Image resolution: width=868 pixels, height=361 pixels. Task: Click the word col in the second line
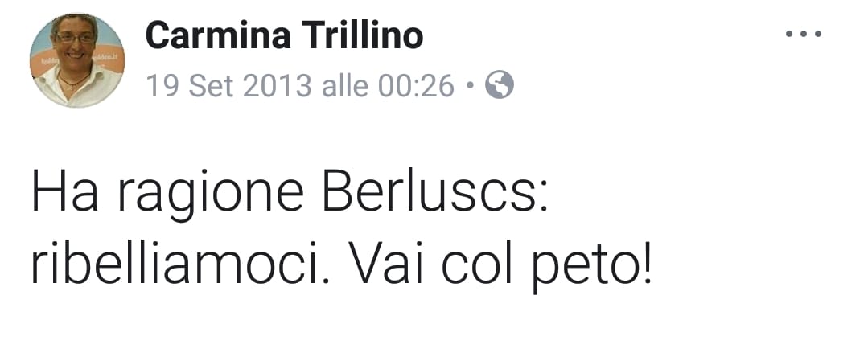[x=477, y=262]
